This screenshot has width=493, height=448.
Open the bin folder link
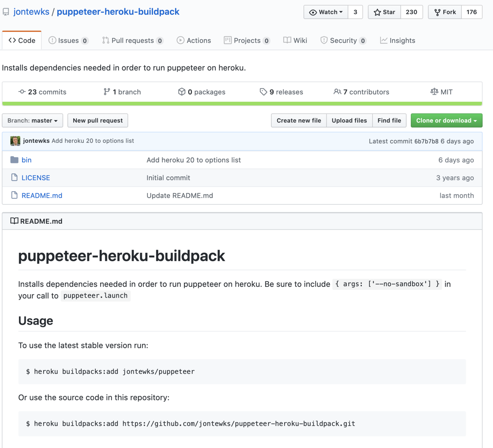[x=27, y=160]
